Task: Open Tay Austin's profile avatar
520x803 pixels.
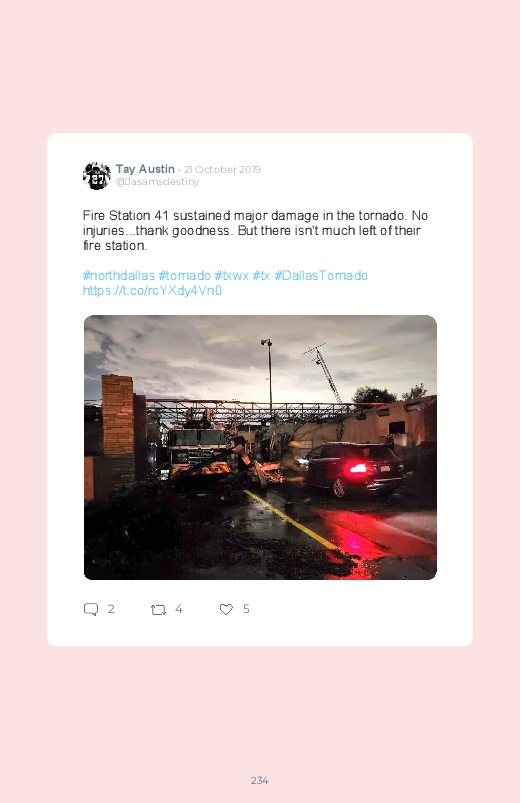Action: tap(97, 176)
